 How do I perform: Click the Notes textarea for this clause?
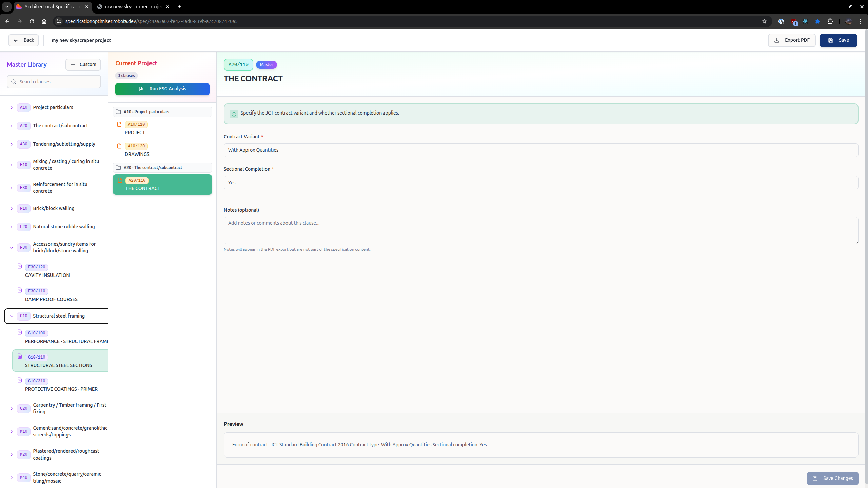pyautogui.click(x=540, y=230)
